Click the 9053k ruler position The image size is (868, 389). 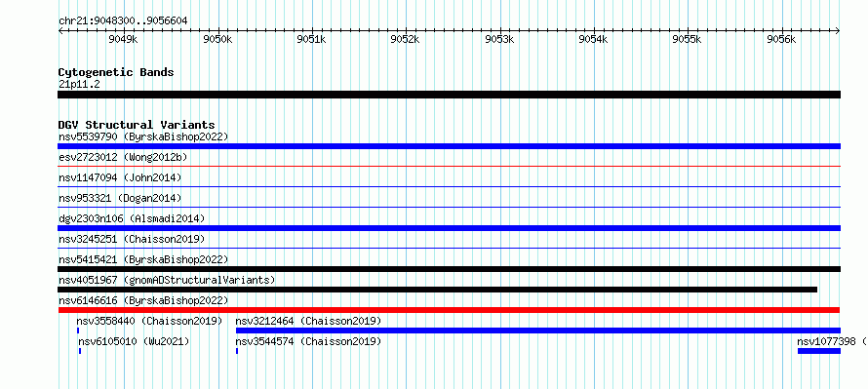tap(500, 39)
